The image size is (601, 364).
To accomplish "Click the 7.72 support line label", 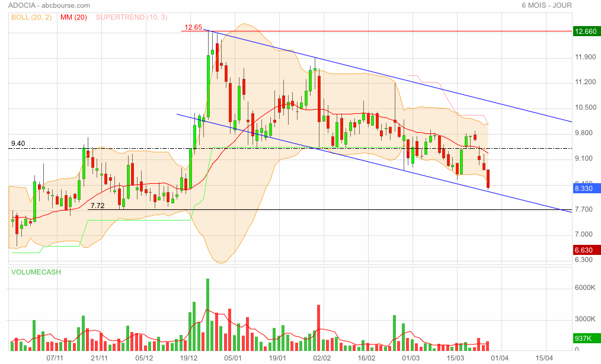I will (98, 206).
